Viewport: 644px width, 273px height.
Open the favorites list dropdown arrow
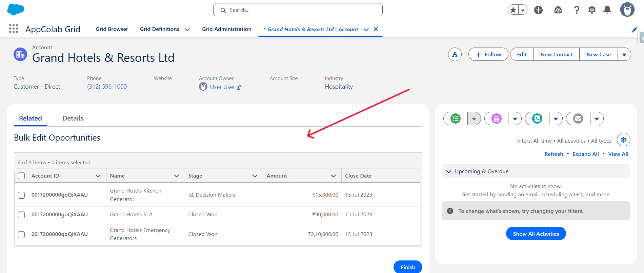tap(523, 10)
